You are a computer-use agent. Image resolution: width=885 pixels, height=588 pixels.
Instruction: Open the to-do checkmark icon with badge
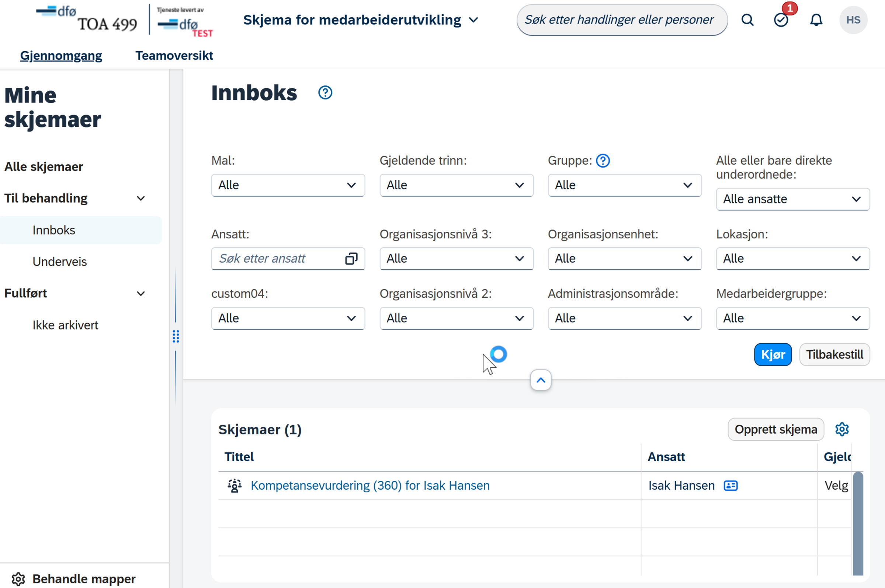pos(781,20)
